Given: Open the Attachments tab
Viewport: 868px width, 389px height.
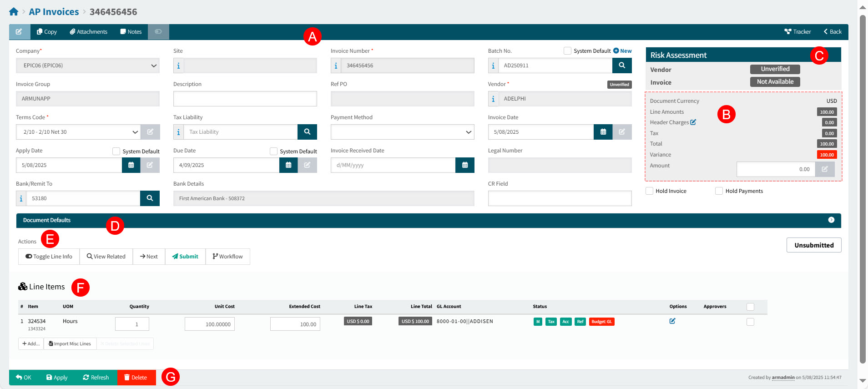Looking at the screenshot, I should point(89,32).
